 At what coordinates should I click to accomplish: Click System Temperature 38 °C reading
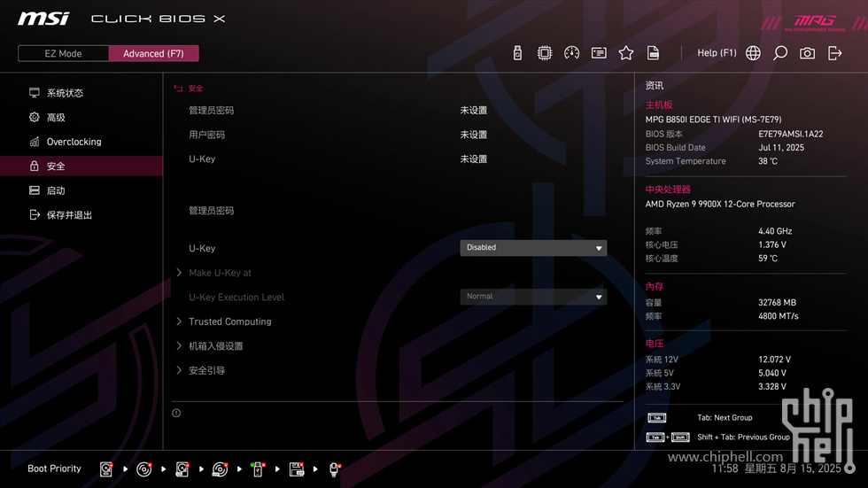tap(768, 161)
